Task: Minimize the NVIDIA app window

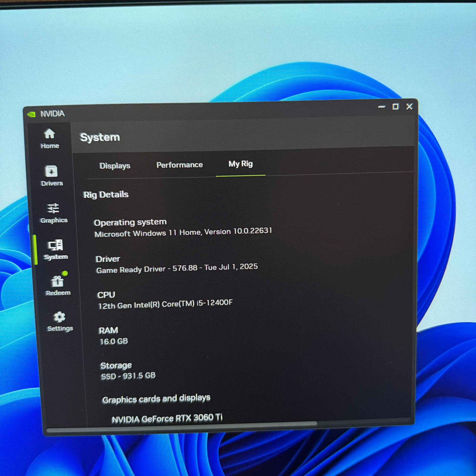Action: pyautogui.click(x=382, y=107)
